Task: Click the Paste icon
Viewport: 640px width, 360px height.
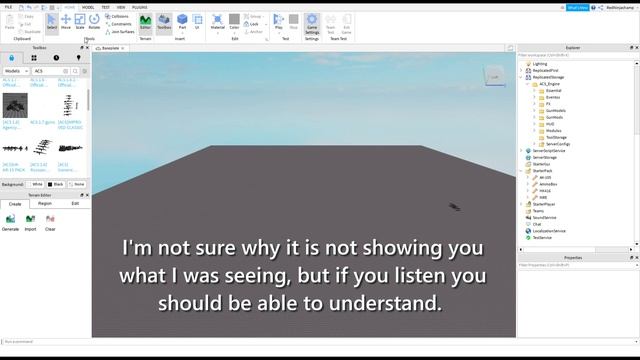Action: pyautogui.click(x=9, y=22)
